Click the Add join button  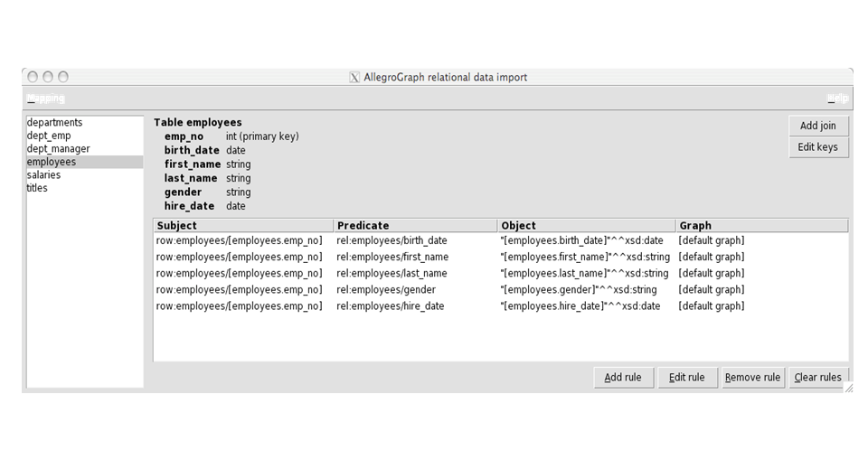point(817,126)
